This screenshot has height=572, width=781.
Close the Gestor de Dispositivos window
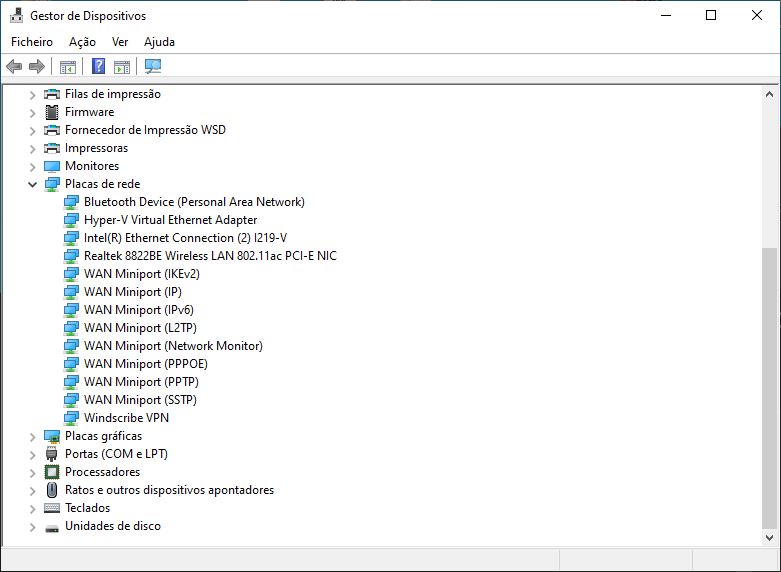coord(757,15)
